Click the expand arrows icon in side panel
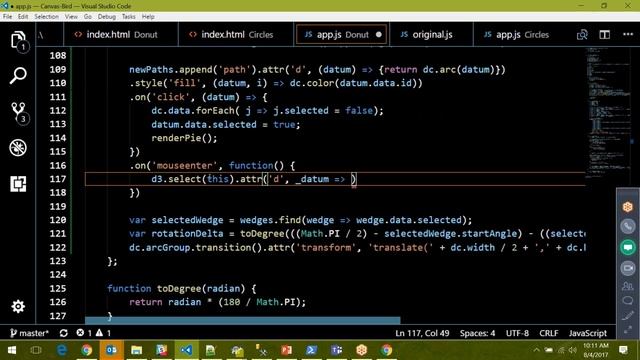Image resolution: width=640 pixels, height=360 pixels. 628,329
